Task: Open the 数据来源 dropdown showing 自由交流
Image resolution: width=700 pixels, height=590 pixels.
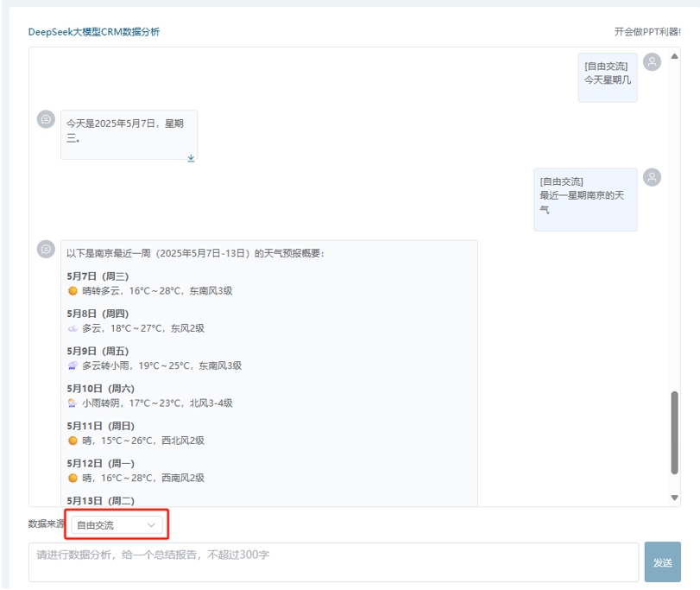Action: (x=117, y=525)
